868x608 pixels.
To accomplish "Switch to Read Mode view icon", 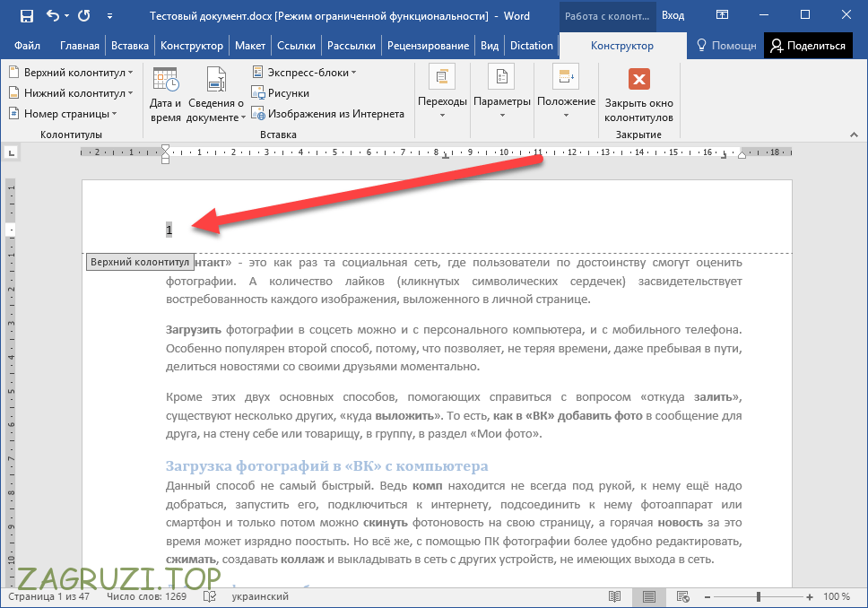I will point(614,596).
